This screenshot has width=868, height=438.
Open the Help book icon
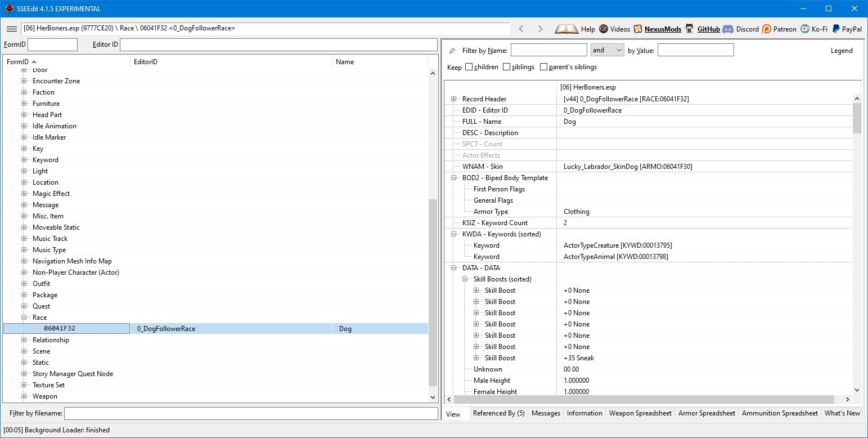pyautogui.click(x=566, y=29)
